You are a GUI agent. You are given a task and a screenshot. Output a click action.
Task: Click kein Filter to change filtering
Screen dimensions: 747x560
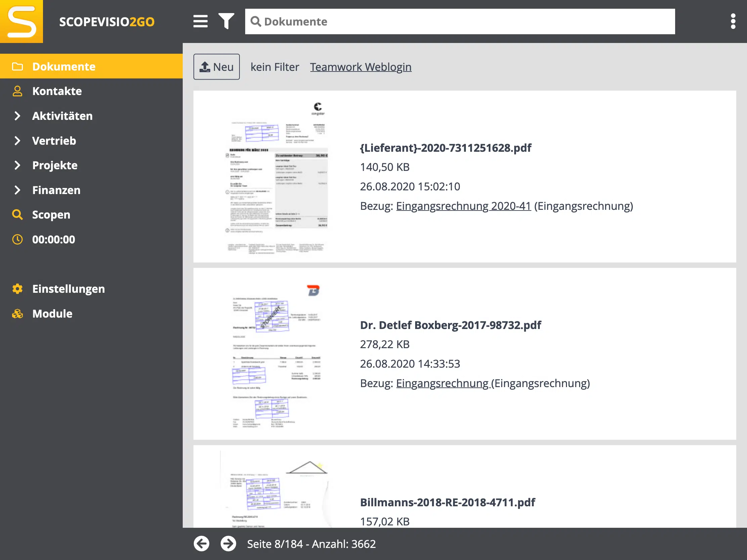[x=274, y=67]
